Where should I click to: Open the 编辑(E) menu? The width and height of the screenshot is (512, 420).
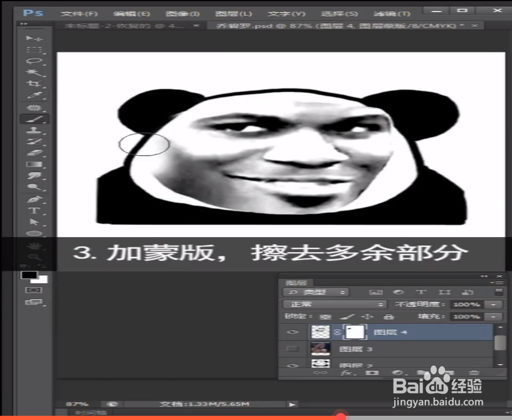coord(131,14)
